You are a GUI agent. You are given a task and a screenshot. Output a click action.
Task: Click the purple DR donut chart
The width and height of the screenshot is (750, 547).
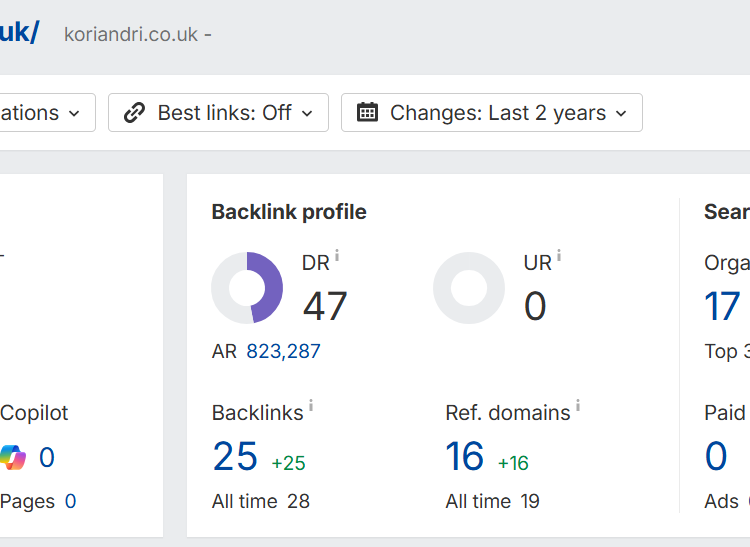point(247,288)
